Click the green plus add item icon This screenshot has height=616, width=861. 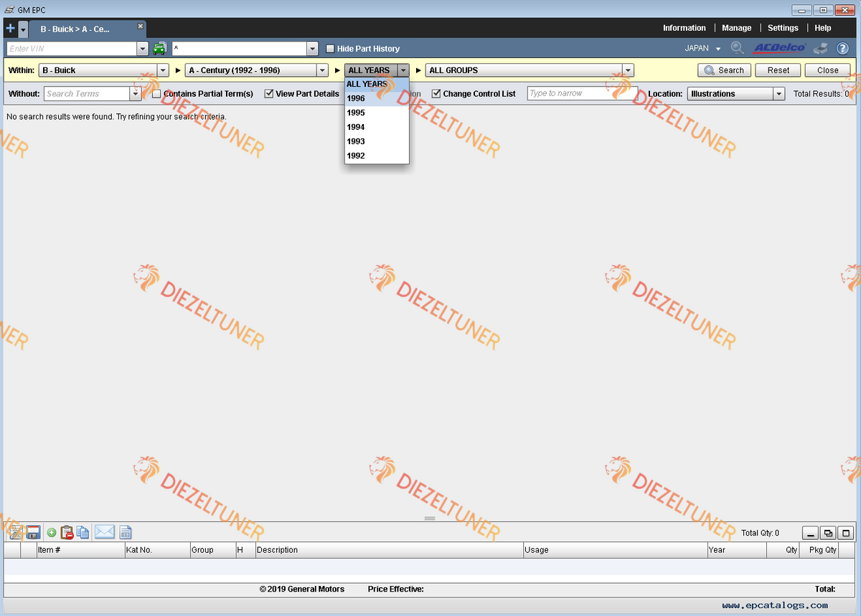click(x=52, y=532)
